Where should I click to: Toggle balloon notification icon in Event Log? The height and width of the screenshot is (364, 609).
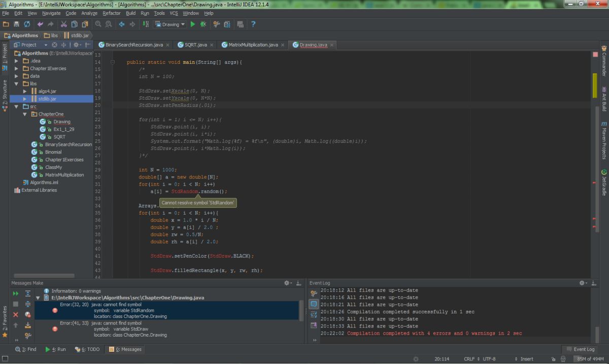click(314, 304)
